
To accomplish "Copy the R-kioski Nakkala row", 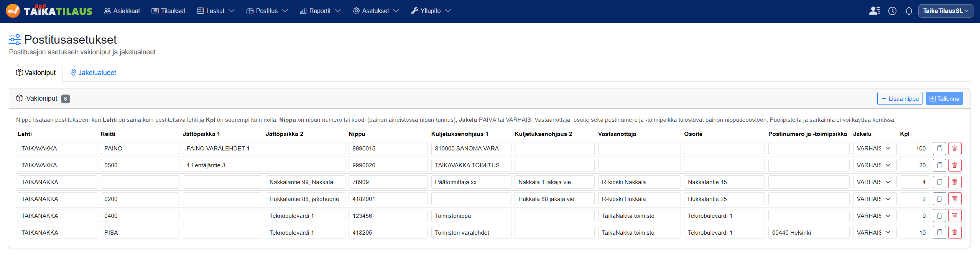I will [x=939, y=182].
